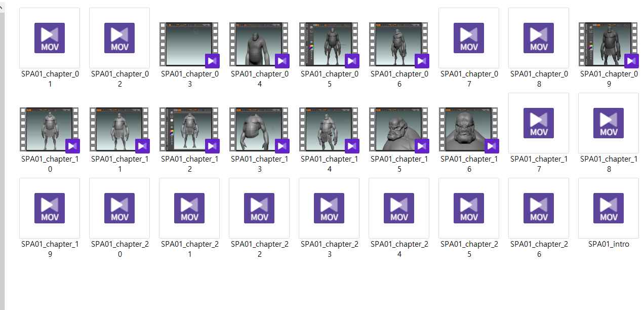Click the file name SPA01_chapter_08
The height and width of the screenshot is (310, 644).
pyautogui.click(x=539, y=79)
